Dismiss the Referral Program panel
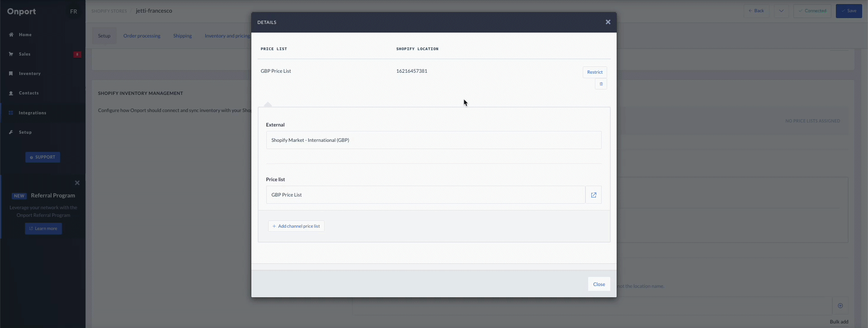The image size is (868, 328). 77,183
